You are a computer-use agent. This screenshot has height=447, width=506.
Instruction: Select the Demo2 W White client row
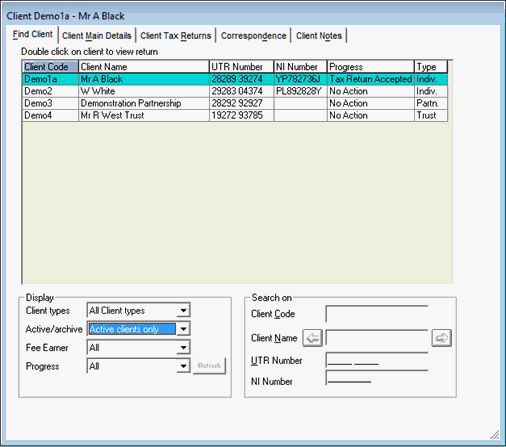[235, 91]
